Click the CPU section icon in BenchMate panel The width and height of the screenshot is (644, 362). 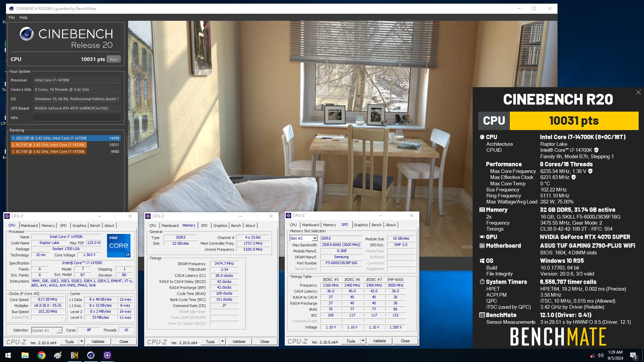pos(482,137)
